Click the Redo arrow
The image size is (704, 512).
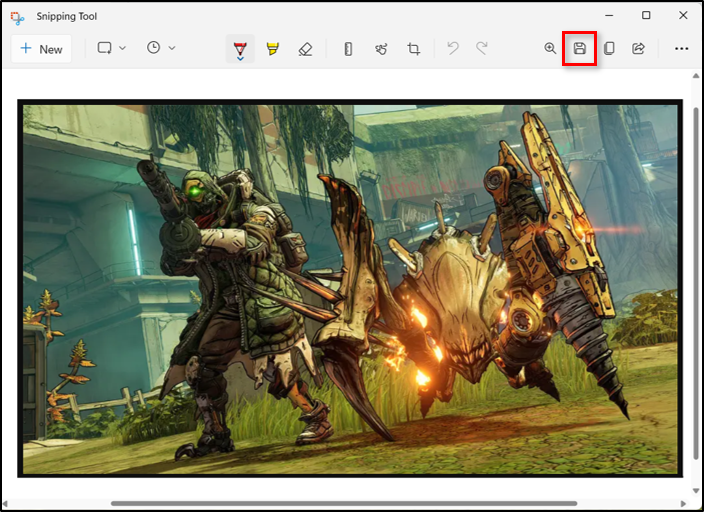[x=482, y=48]
